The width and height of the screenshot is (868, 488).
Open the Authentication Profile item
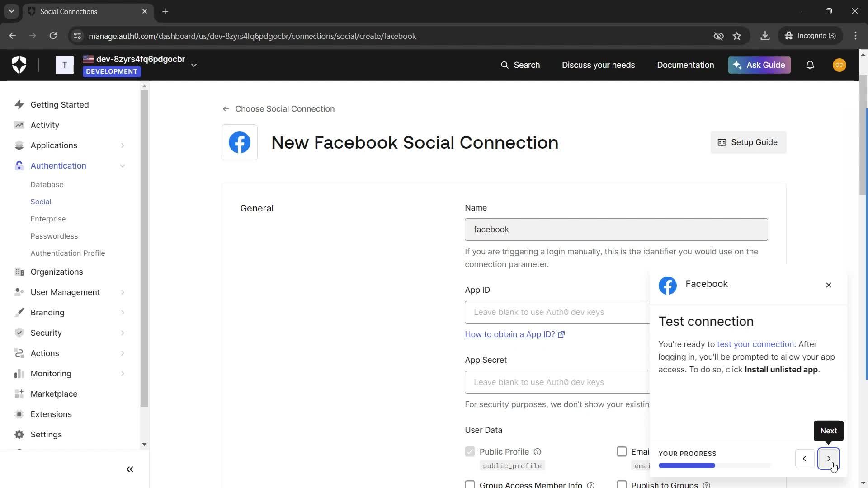[68, 253]
